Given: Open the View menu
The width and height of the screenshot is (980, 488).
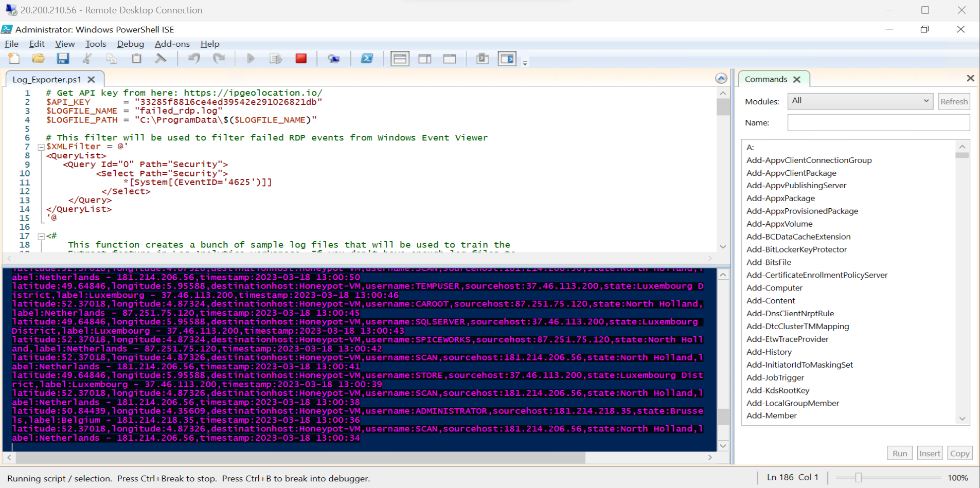Looking at the screenshot, I should (65, 44).
